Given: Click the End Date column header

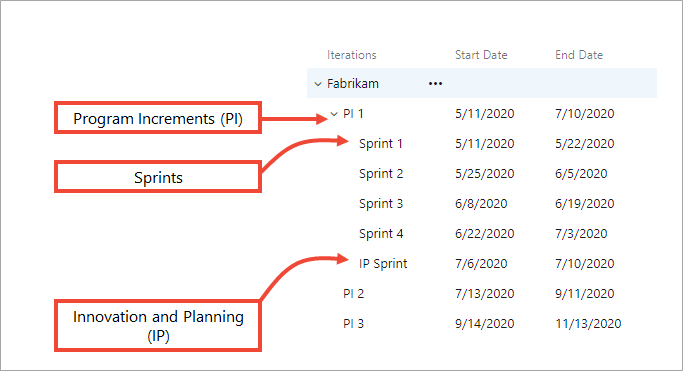Looking at the screenshot, I should pos(579,55).
